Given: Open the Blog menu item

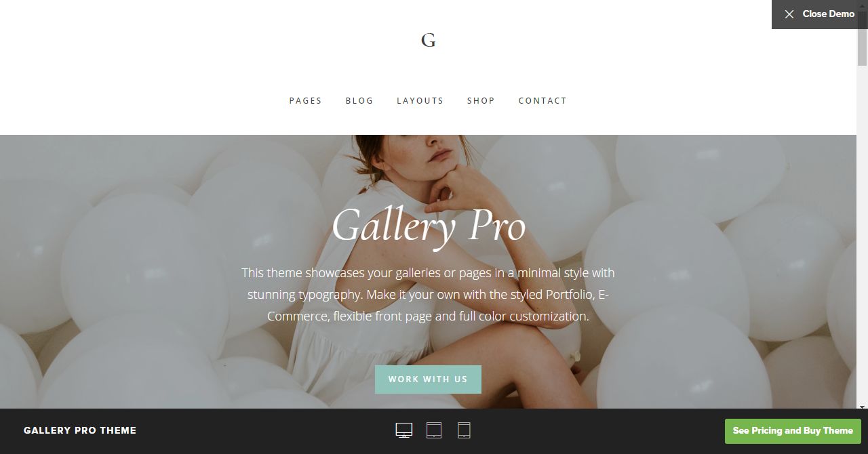Looking at the screenshot, I should [x=359, y=100].
